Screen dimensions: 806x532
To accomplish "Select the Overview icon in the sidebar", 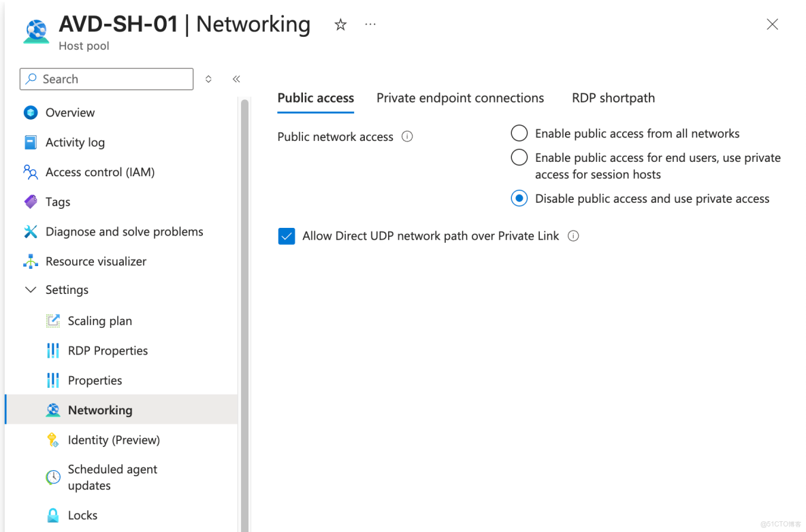I will tap(31, 112).
